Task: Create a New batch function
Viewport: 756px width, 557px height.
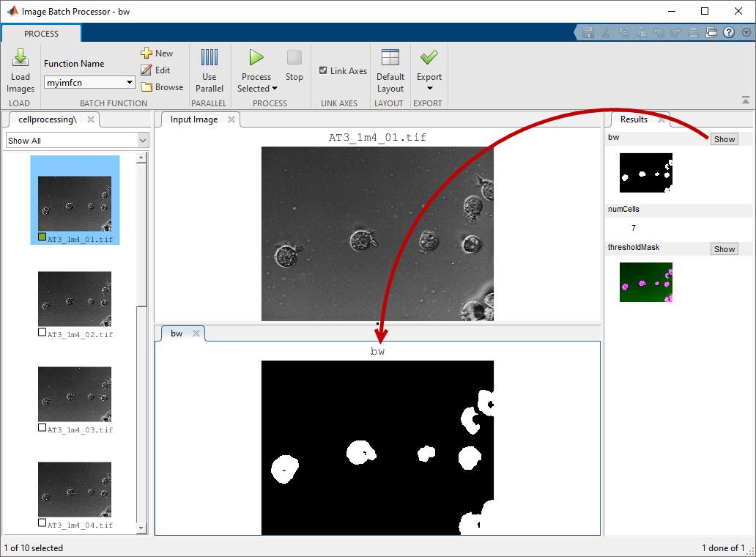Action: pyautogui.click(x=157, y=53)
